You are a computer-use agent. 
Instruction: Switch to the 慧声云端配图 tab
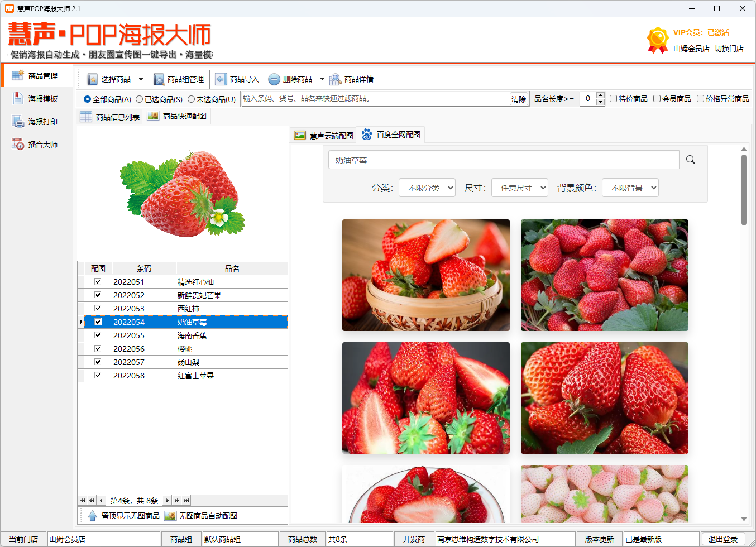coord(324,134)
